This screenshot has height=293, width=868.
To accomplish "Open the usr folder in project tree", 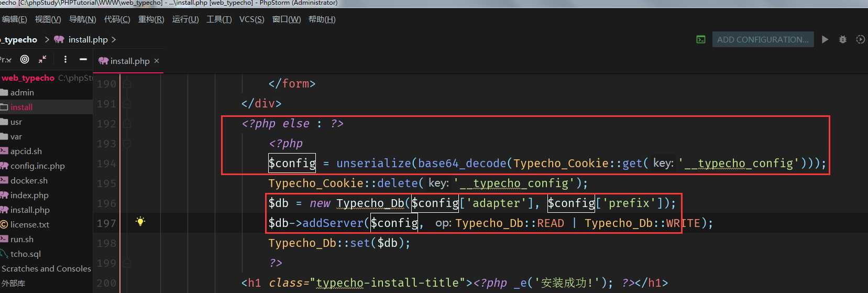I will pyautogui.click(x=16, y=122).
